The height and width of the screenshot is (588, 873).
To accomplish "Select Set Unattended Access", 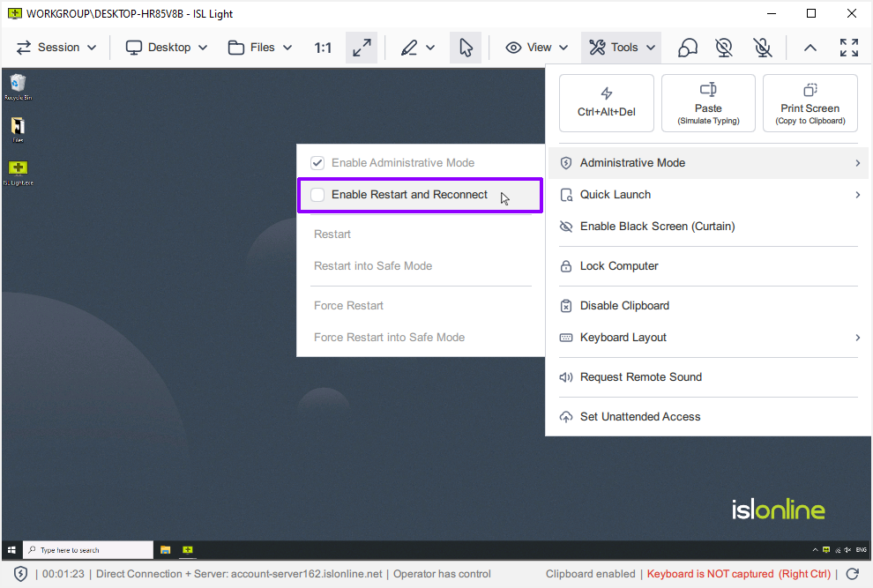I will click(x=642, y=416).
